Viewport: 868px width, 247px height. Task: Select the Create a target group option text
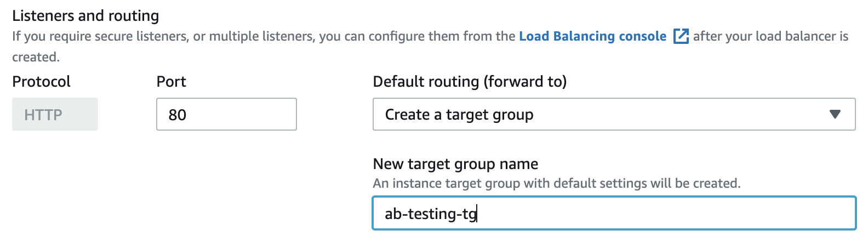point(459,115)
